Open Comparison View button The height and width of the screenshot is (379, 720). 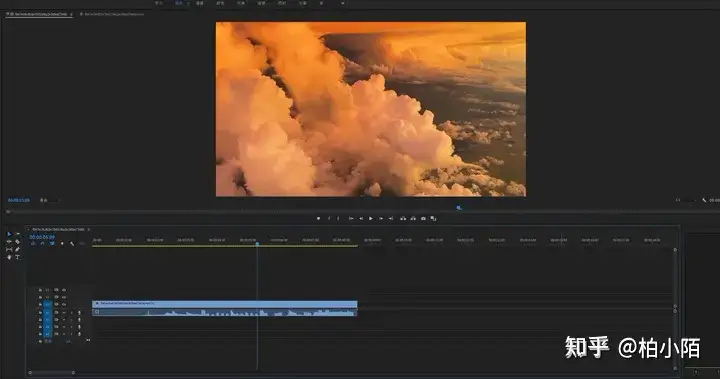[x=433, y=219]
